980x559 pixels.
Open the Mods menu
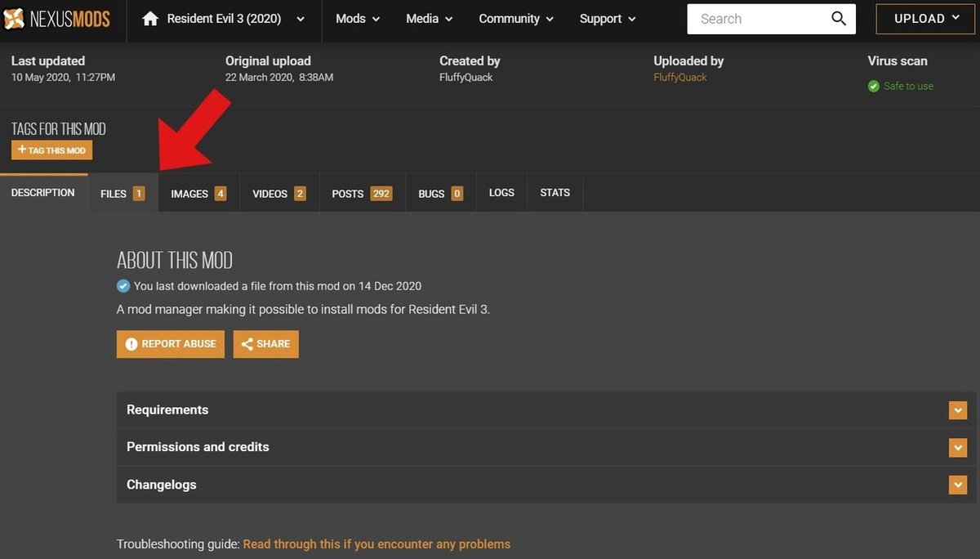pos(358,19)
